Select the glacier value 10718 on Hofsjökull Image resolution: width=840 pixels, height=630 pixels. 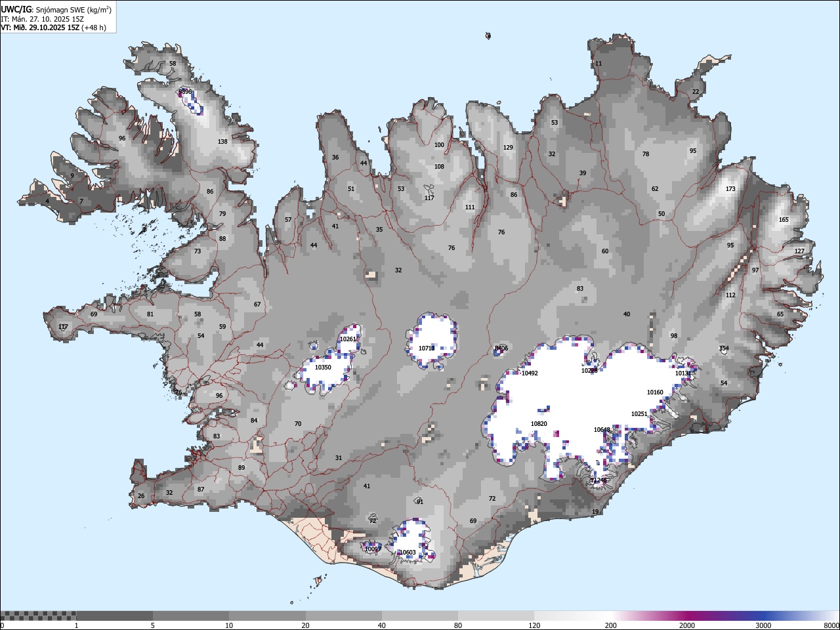(x=427, y=348)
